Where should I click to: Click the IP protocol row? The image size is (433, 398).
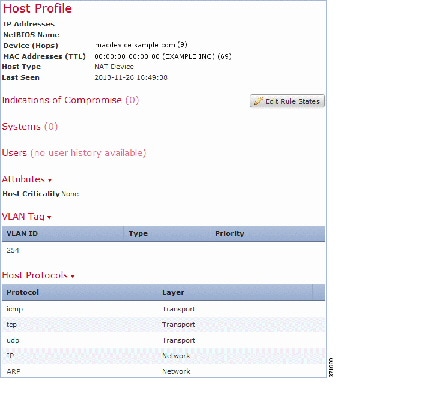click(163, 356)
